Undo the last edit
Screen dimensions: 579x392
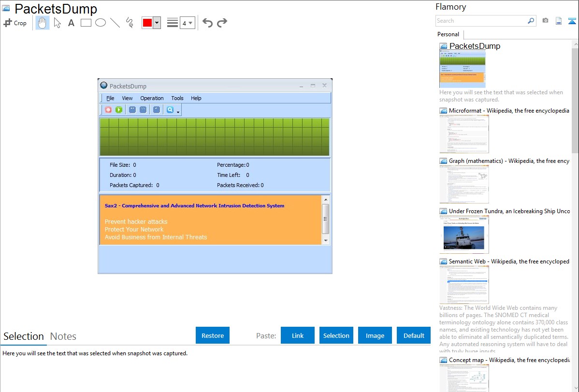coord(207,23)
